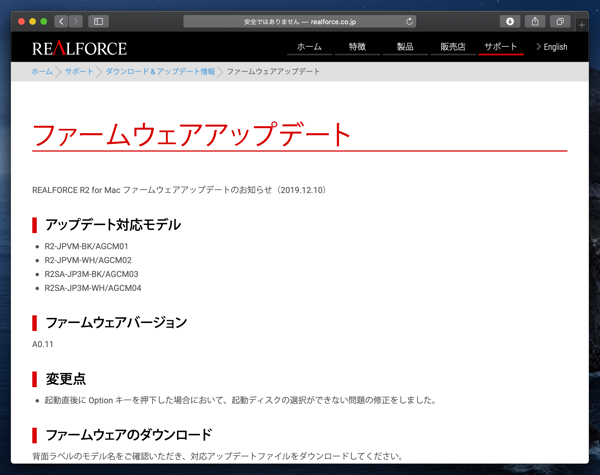Click the REALFORCE logo
This screenshot has height=475, width=600.
pos(79,48)
